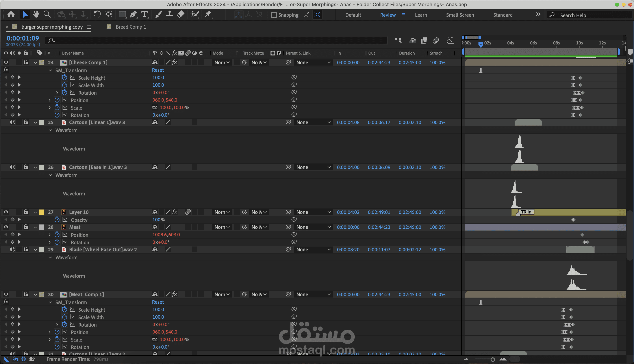Collapse the Layer 10 properties

tap(35, 212)
